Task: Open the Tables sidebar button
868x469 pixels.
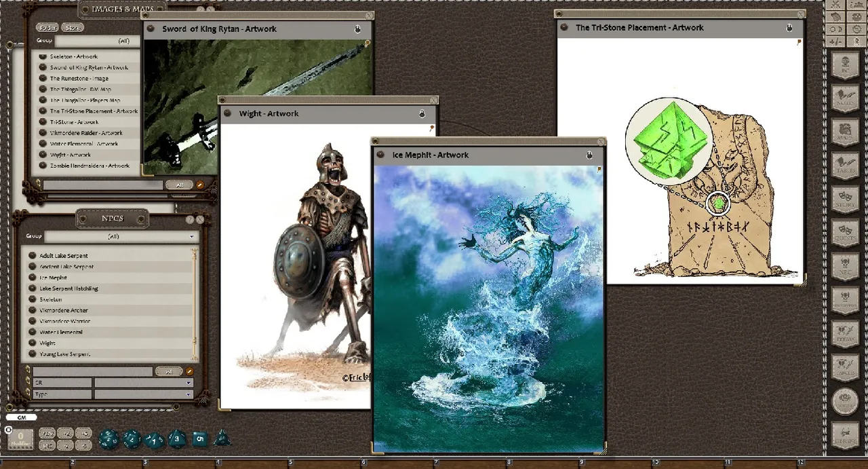Action: pyautogui.click(x=845, y=165)
